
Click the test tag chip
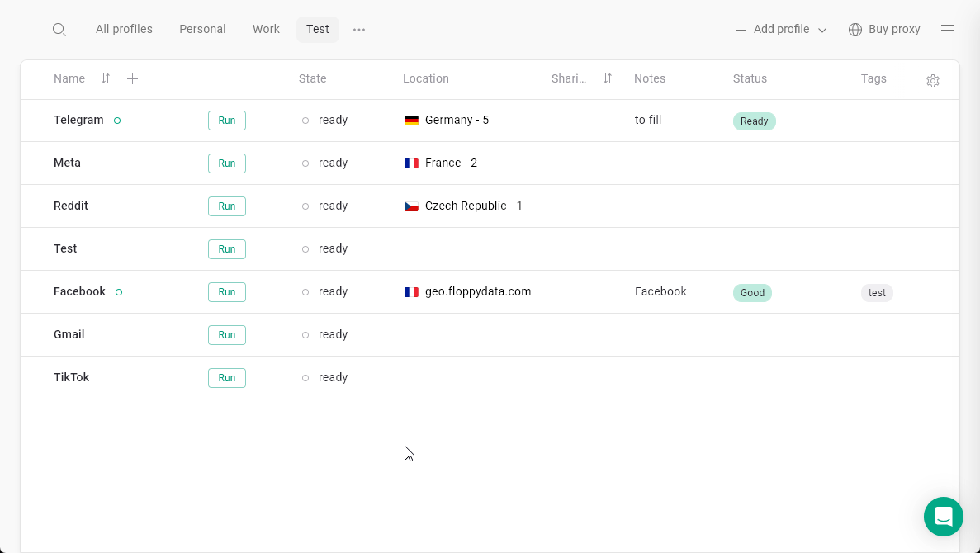click(877, 292)
